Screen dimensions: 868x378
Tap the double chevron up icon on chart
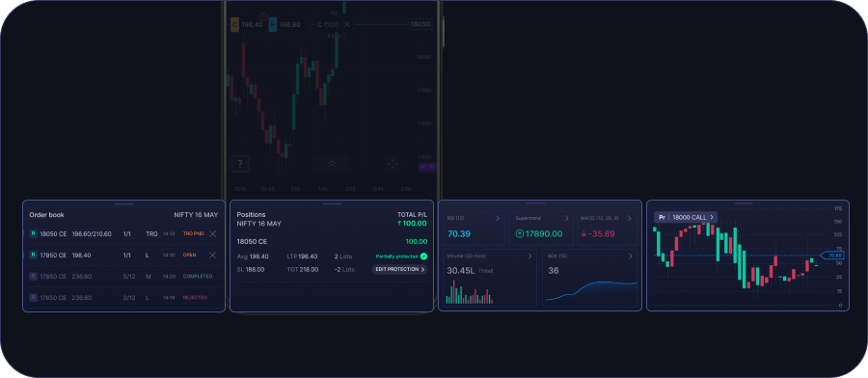(332, 164)
